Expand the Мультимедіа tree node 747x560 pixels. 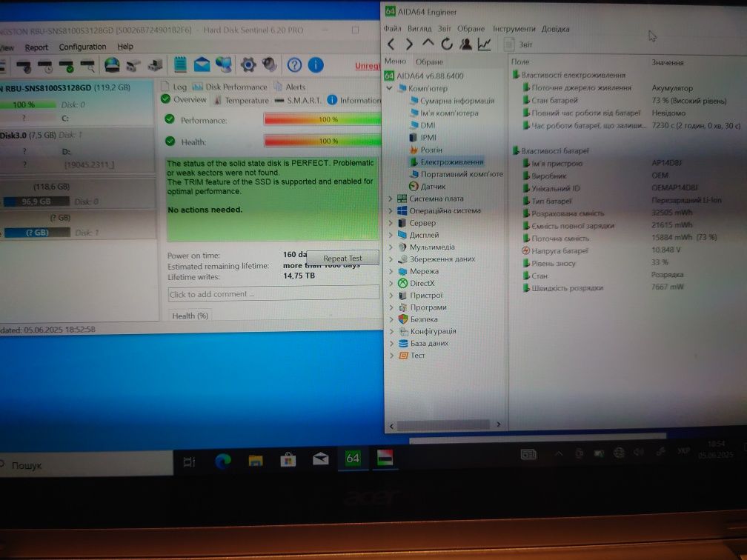pos(390,247)
